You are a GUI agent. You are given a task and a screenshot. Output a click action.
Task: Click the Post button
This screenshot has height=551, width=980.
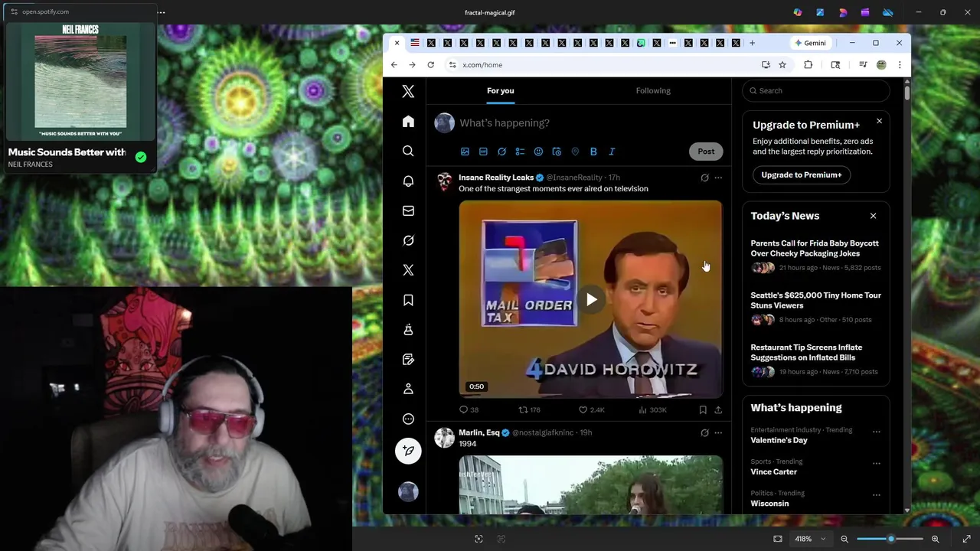point(706,152)
